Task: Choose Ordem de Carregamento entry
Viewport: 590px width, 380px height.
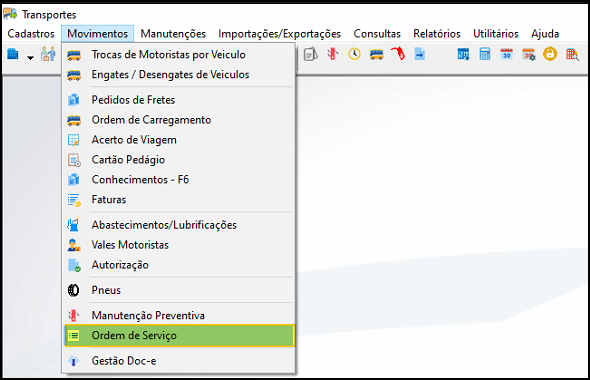Action: [179, 120]
